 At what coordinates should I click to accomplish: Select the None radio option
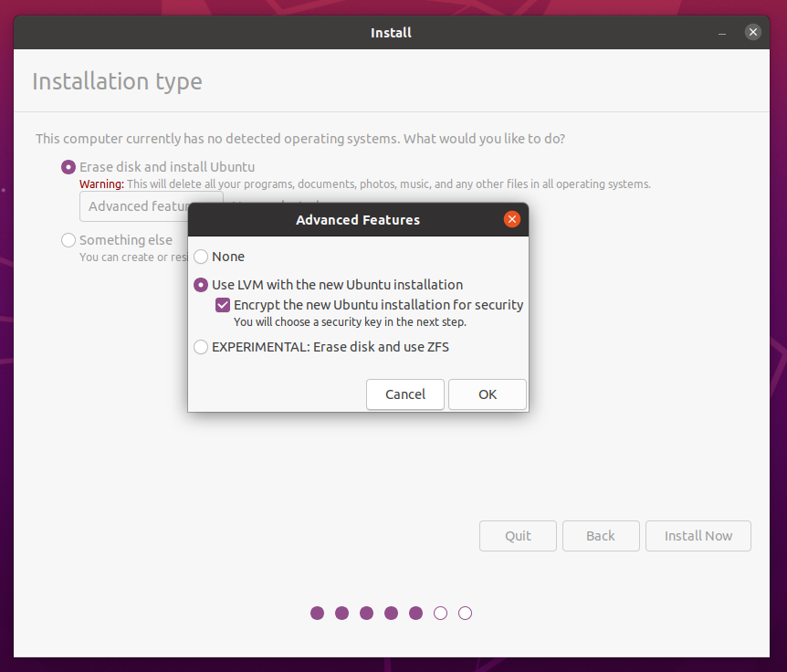tap(201, 257)
